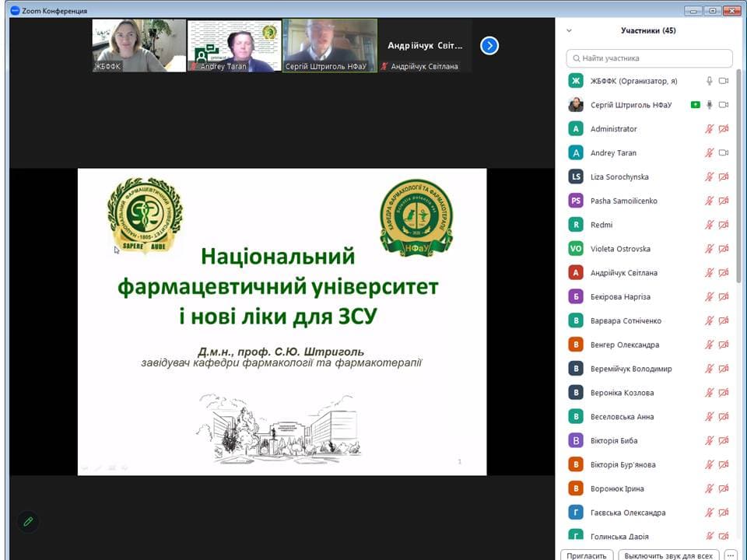Select ЖБФФК video thumbnail

[139, 46]
